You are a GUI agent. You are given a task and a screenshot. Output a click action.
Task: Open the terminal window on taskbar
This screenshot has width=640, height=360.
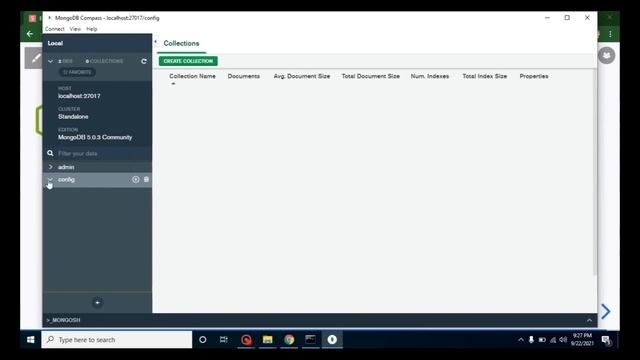(x=310, y=340)
